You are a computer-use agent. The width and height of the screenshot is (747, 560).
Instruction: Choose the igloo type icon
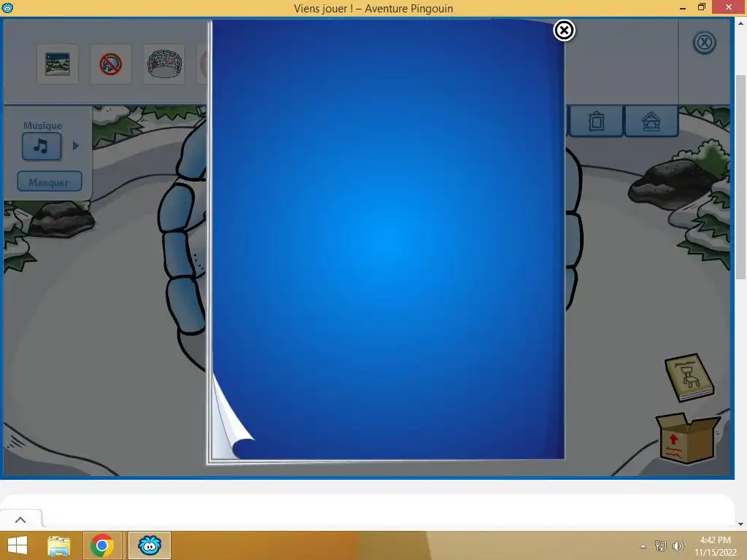tap(164, 64)
